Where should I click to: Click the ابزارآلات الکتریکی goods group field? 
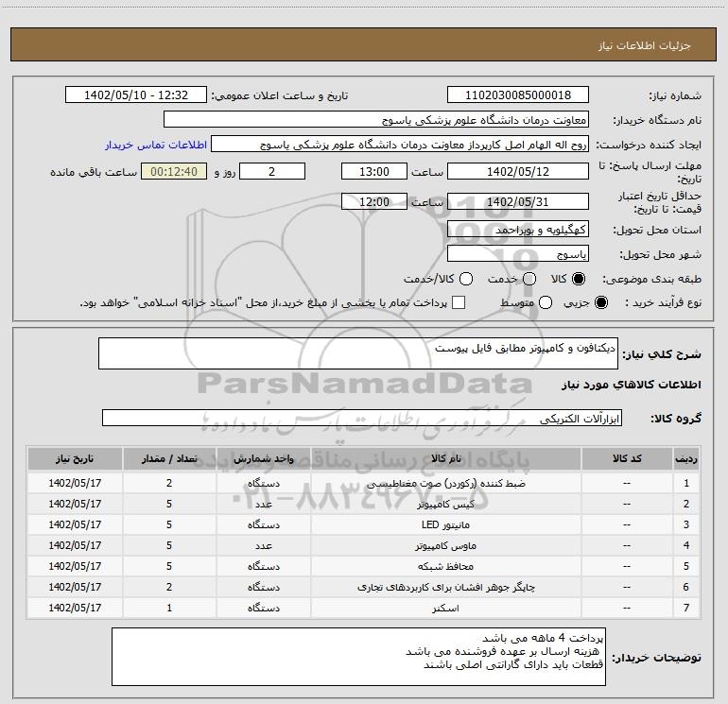click(362, 418)
